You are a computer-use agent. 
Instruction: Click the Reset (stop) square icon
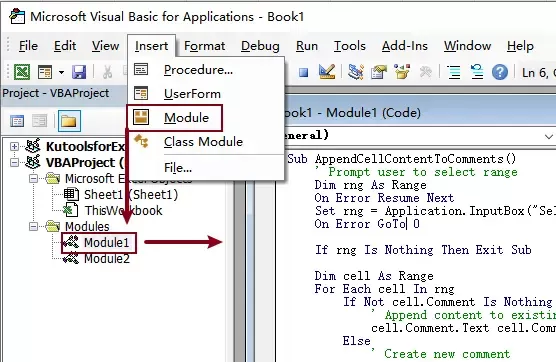point(304,73)
